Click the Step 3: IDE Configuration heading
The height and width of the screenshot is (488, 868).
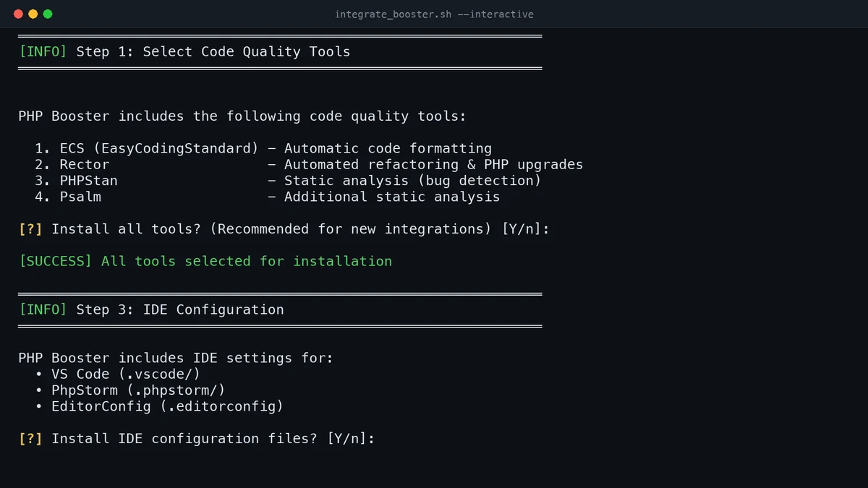pyautogui.click(x=180, y=309)
